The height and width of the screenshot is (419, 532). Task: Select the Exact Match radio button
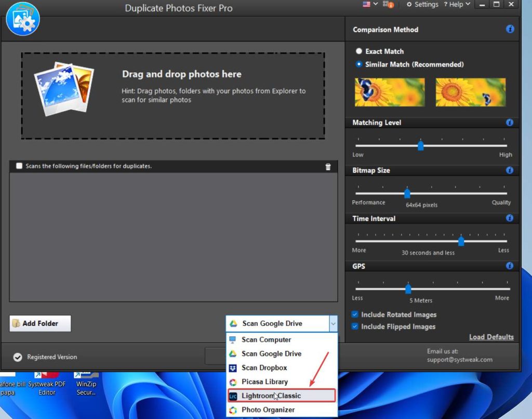point(358,51)
